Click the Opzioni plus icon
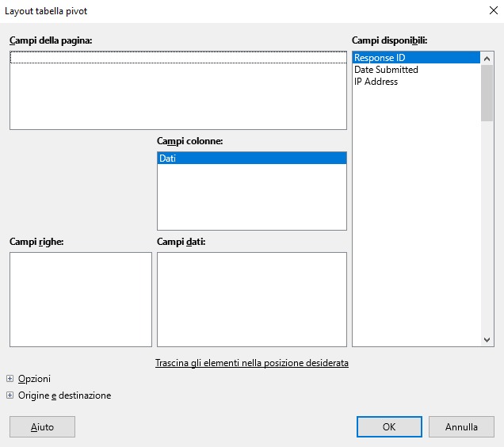Image resolution: width=504 pixels, height=447 pixels. coord(10,379)
